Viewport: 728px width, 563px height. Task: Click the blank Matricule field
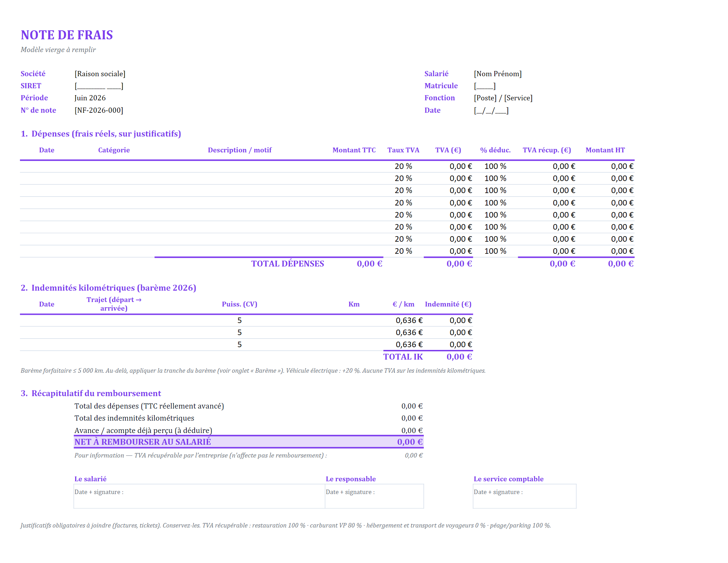[x=485, y=86]
